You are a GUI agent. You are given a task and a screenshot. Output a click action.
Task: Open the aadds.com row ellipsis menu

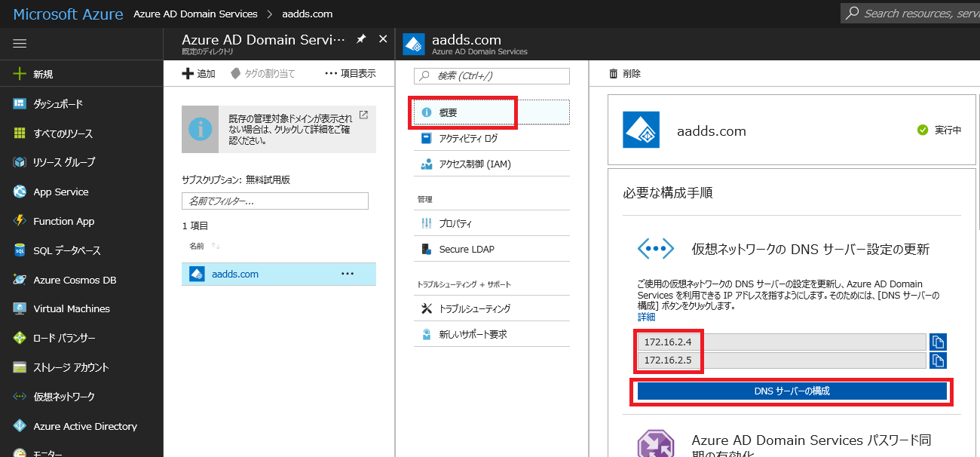(348, 274)
